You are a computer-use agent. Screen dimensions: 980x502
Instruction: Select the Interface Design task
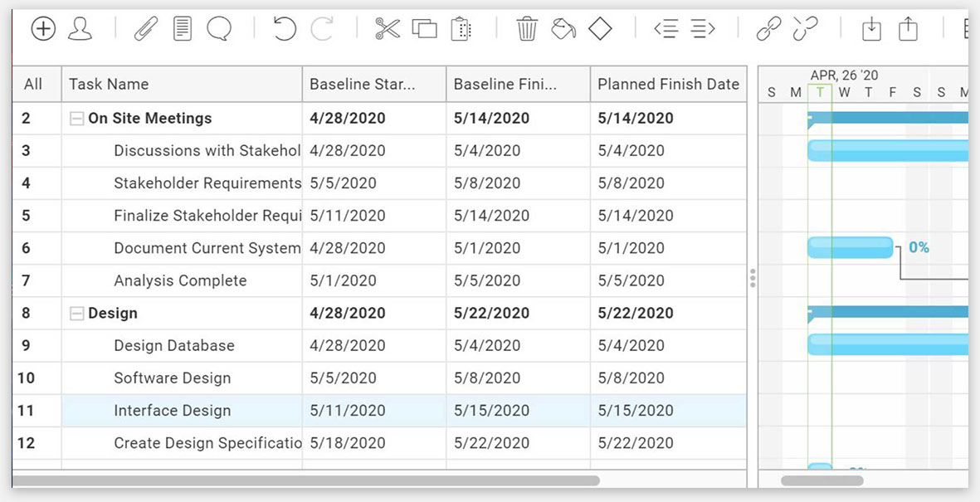point(172,411)
